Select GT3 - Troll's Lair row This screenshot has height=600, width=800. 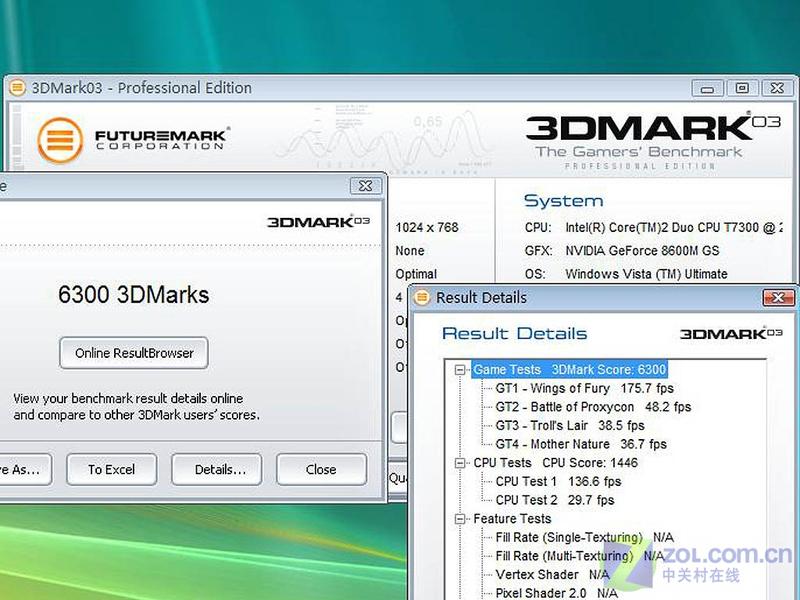point(569,426)
